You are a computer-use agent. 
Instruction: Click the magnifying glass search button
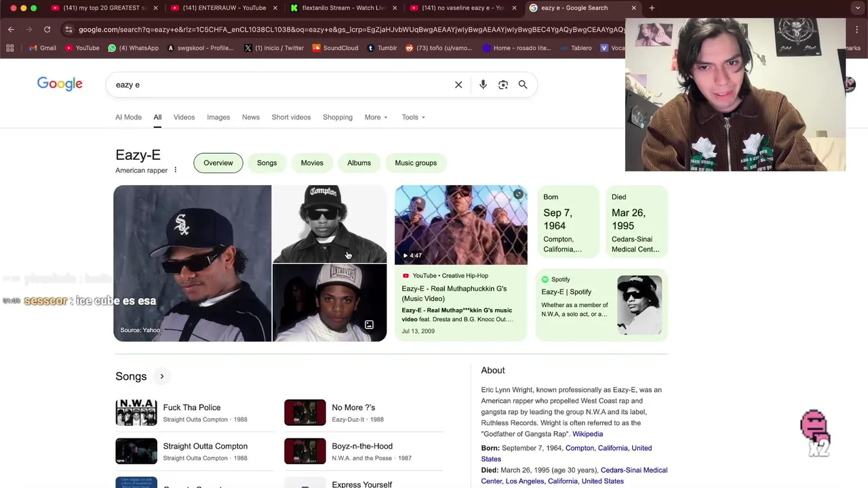pyautogui.click(x=523, y=85)
